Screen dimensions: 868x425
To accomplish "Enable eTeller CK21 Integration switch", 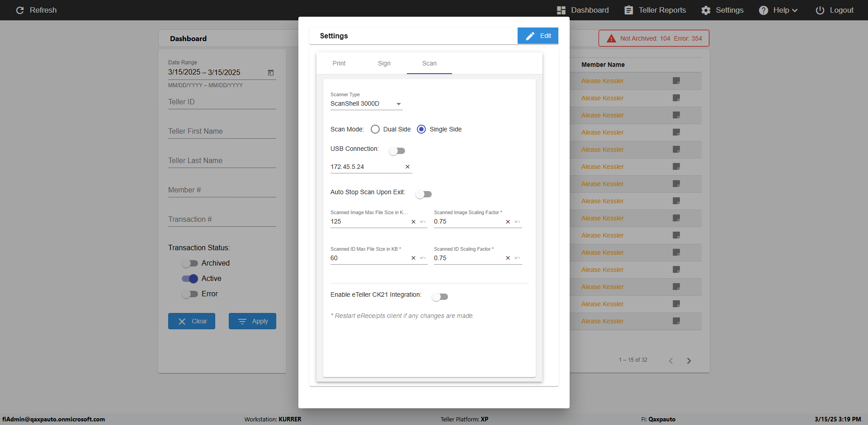I will 440,297.
